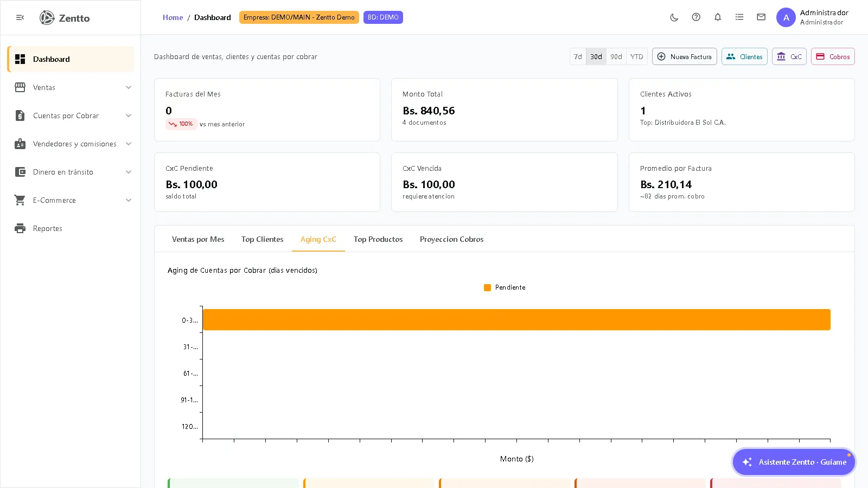The width and height of the screenshot is (868, 488).
Task: Expand Vendedores y comisiones chevron
Action: click(129, 144)
